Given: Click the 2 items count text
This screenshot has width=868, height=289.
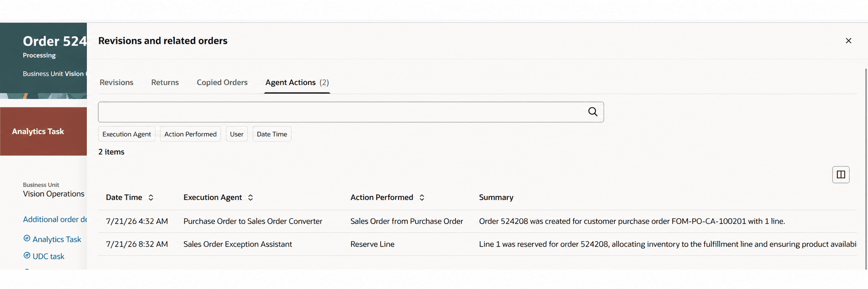Looking at the screenshot, I should tap(111, 152).
